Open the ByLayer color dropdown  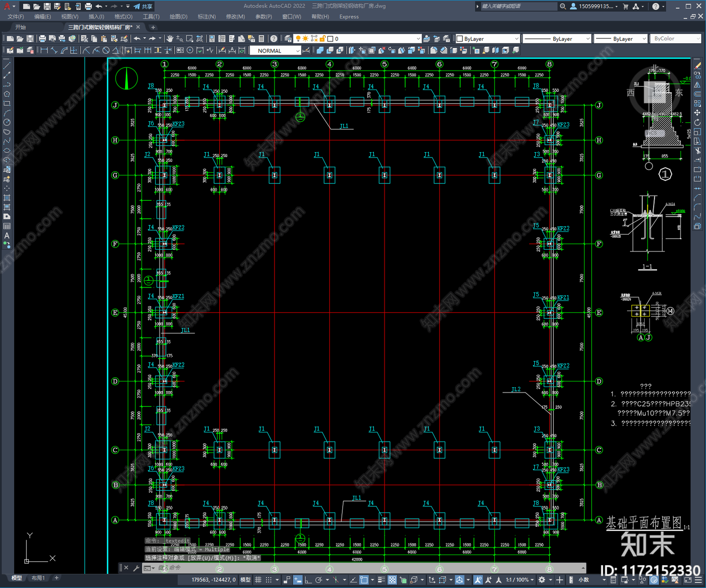point(488,39)
